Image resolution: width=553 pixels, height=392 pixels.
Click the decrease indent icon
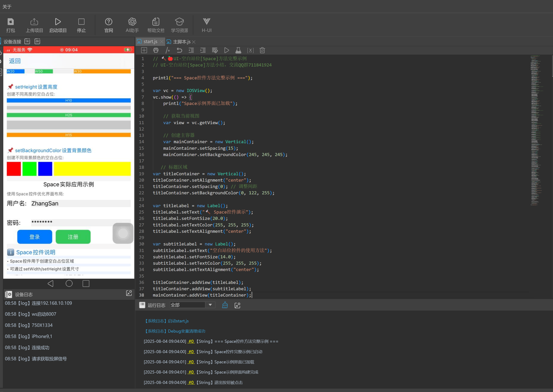click(x=191, y=50)
